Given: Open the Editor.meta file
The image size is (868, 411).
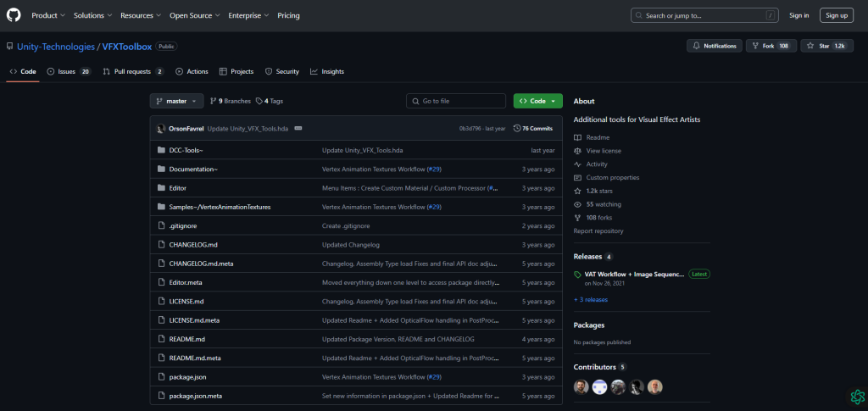Looking at the screenshot, I should [x=186, y=283].
